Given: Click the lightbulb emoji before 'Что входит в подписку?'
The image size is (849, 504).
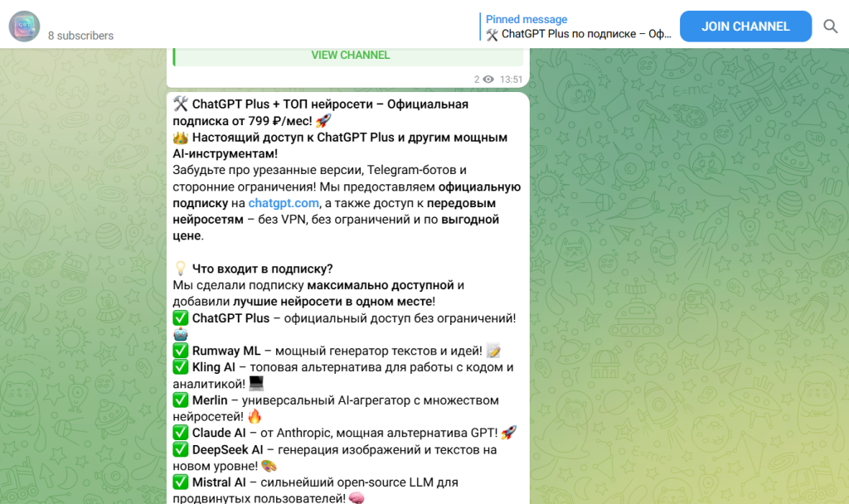Looking at the screenshot, I should tap(182, 268).
